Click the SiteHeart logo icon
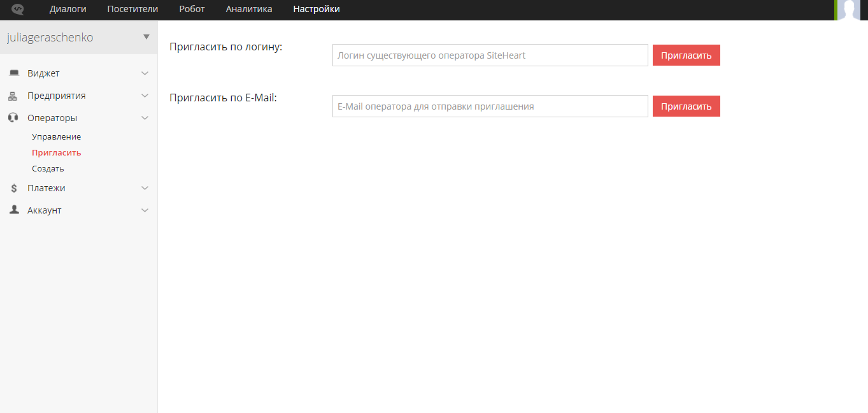Image resolution: width=868 pixels, height=413 pixels. tap(18, 9)
